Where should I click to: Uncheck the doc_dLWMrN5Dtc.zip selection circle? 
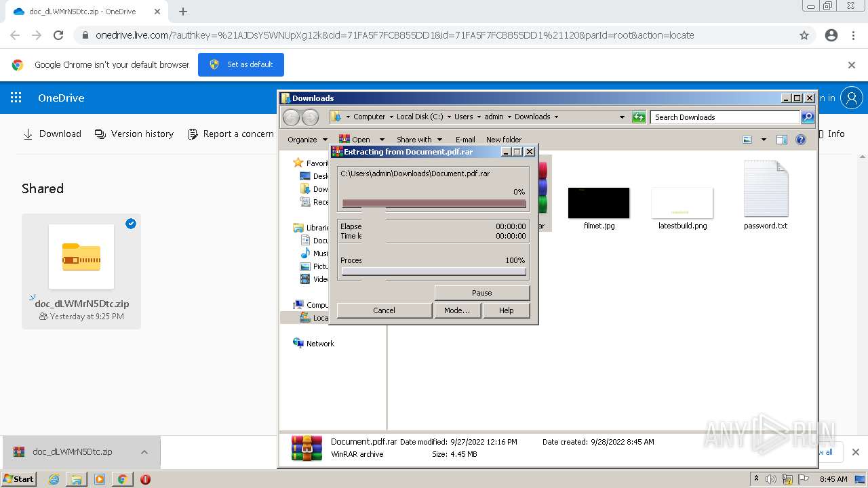131,224
